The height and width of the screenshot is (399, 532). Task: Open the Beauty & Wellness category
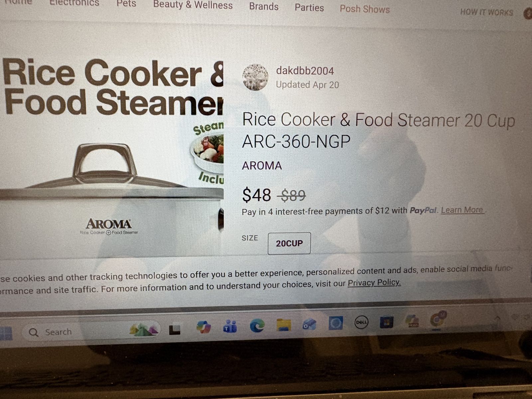(x=193, y=5)
